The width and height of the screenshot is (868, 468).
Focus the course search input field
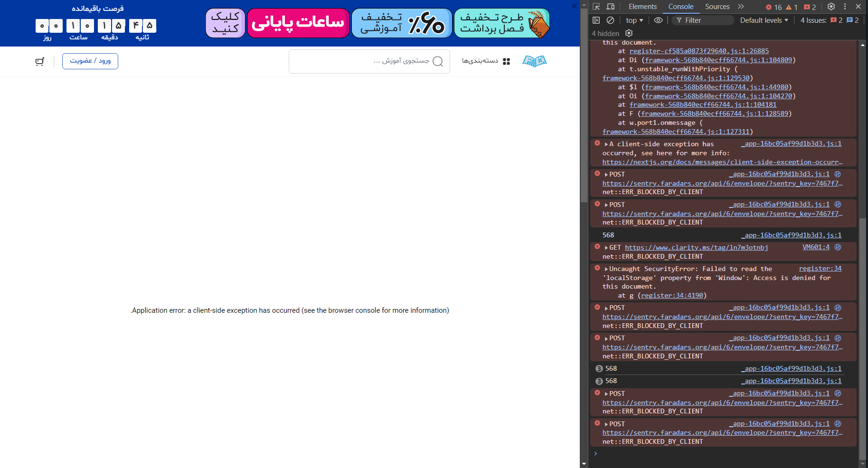pyautogui.click(x=369, y=61)
